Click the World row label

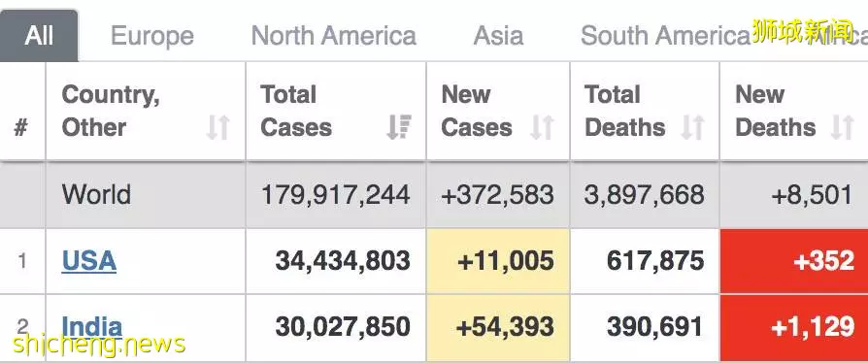96,195
